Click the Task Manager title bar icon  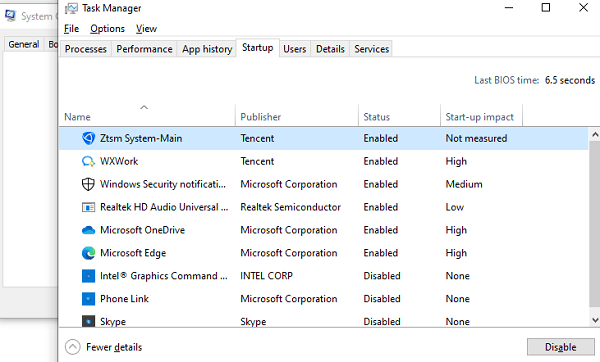click(x=71, y=8)
